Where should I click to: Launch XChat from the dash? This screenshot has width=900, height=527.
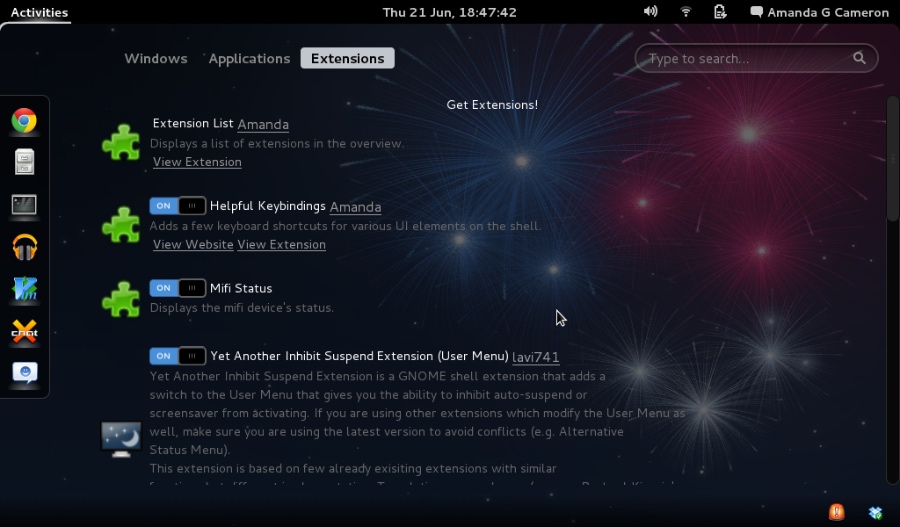(24, 331)
